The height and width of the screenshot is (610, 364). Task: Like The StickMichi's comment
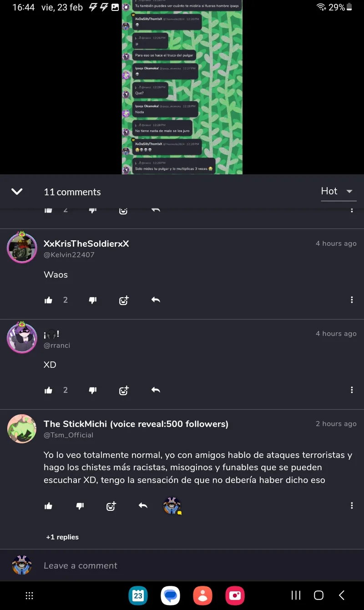click(x=49, y=506)
